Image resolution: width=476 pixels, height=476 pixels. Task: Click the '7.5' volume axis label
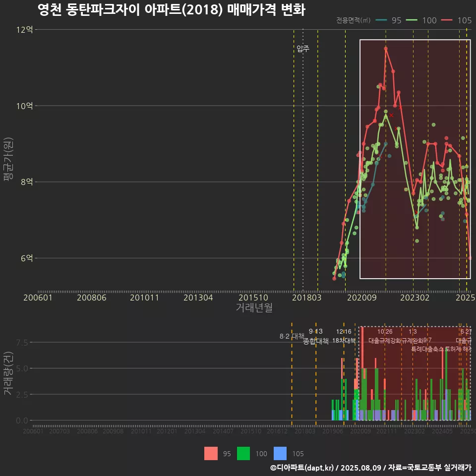click(22, 343)
